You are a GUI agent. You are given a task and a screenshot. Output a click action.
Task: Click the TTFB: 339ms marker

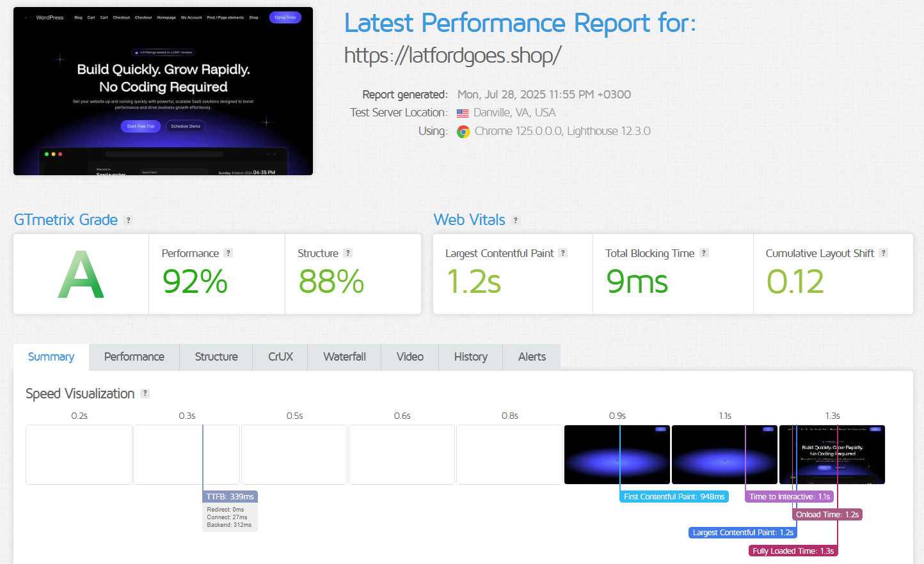click(x=230, y=497)
